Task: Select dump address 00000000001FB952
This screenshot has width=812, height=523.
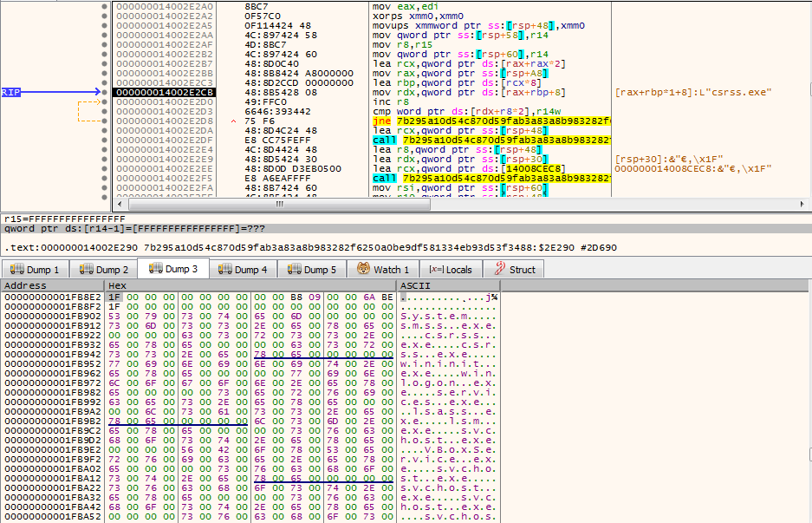Action: pyautogui.click(x=53, y=364)
